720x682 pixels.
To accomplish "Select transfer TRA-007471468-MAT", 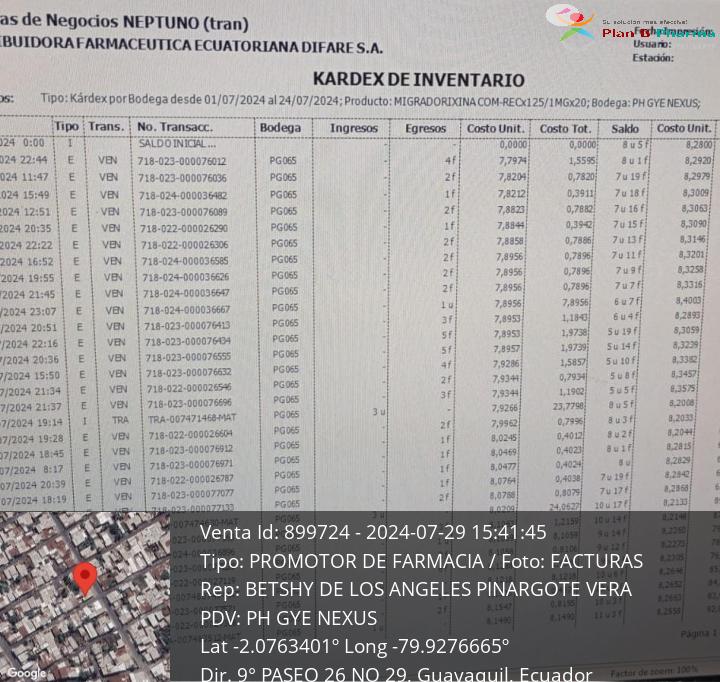I will click(x=192, y=418).
